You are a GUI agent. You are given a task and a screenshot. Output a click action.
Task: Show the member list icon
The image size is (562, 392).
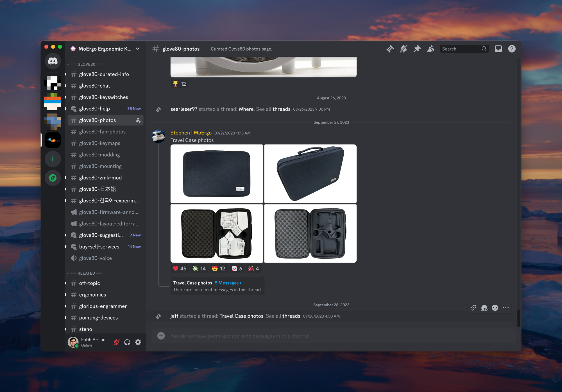[x=431, y=49]
